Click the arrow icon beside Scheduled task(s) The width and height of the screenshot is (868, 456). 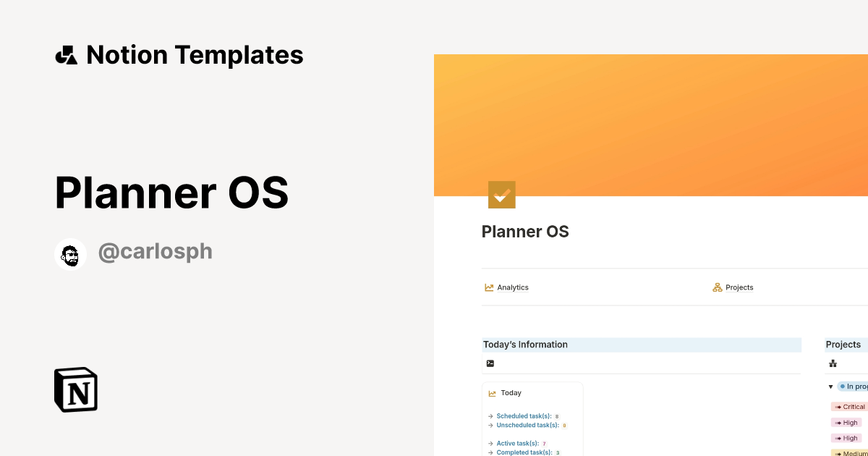[490, 415]
